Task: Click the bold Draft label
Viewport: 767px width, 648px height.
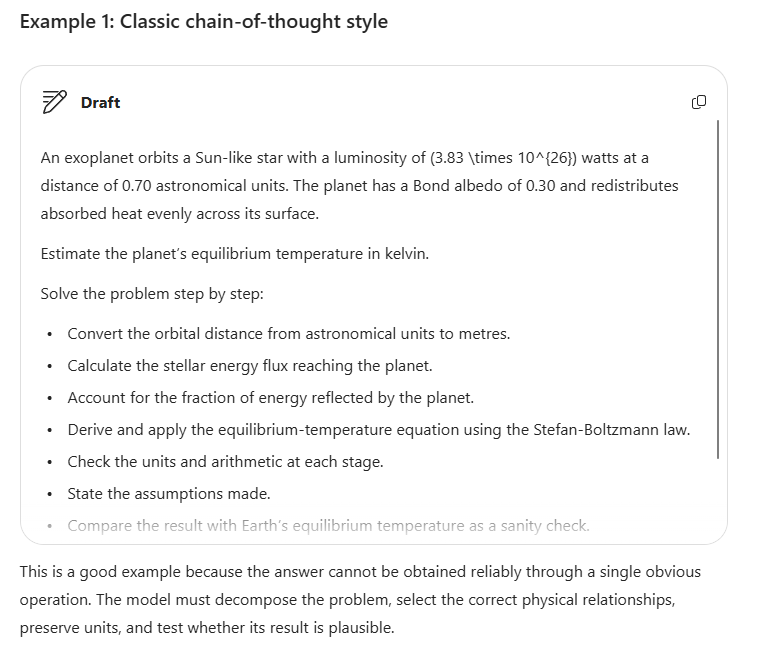Action: coord(100,103)
